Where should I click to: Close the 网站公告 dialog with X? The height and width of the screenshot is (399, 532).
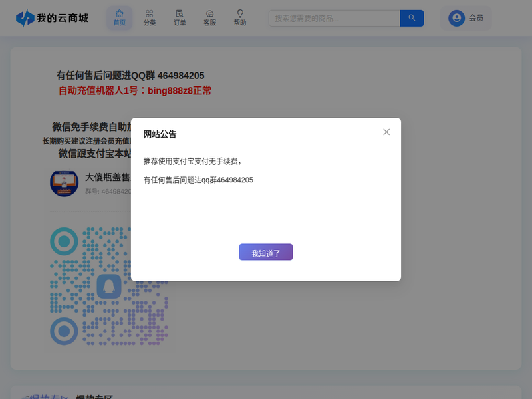386,132
